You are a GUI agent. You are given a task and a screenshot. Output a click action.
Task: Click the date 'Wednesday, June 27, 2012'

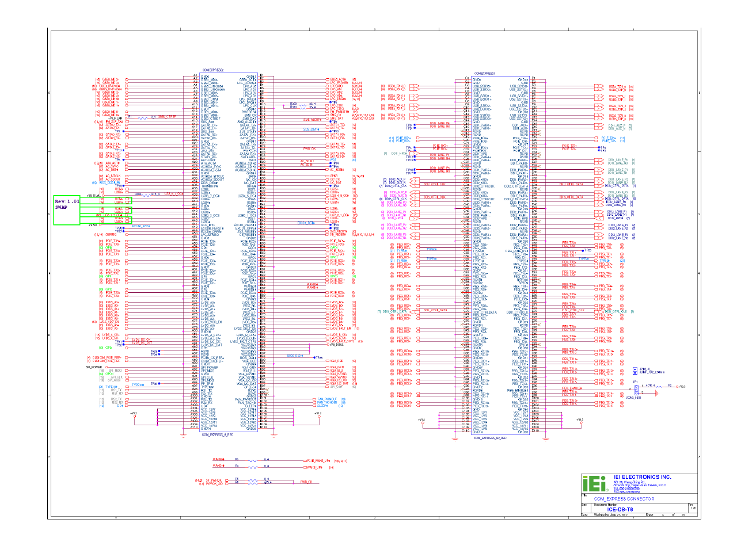coord(610,515)
